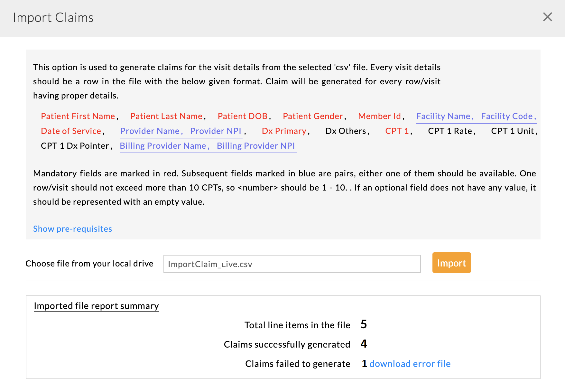Viewport: 565px width, 392px height.
Task: Click the Total line items in the file label
Action: coord(297,325)
